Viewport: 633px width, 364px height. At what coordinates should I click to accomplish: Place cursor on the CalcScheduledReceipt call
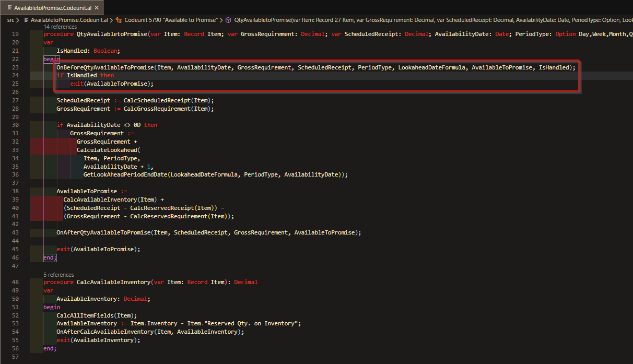coord(158,100)
